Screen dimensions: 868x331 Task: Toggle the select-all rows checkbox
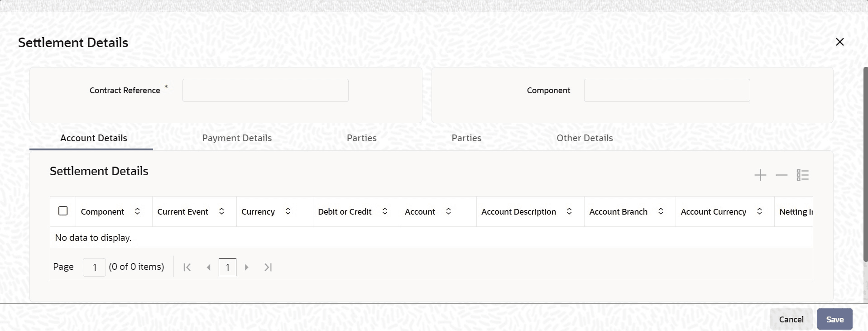(x=63, y=211)
